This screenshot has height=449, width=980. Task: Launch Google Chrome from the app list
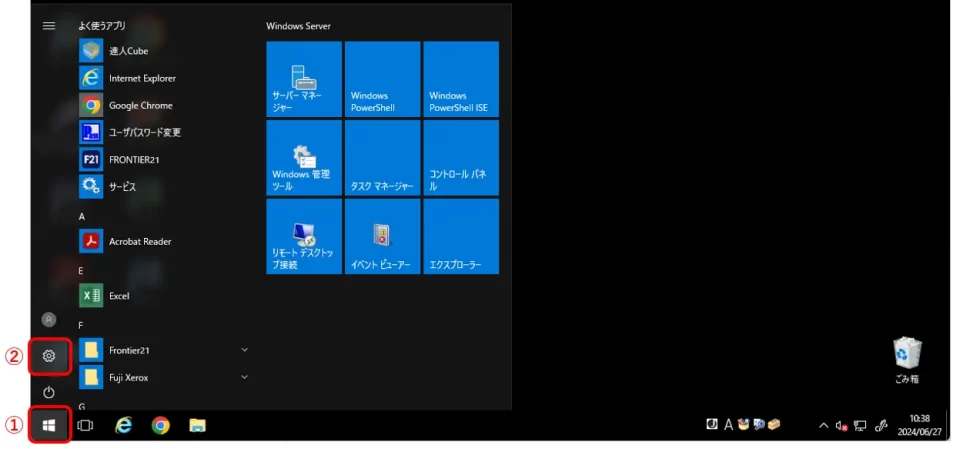(x=140, y=105)
